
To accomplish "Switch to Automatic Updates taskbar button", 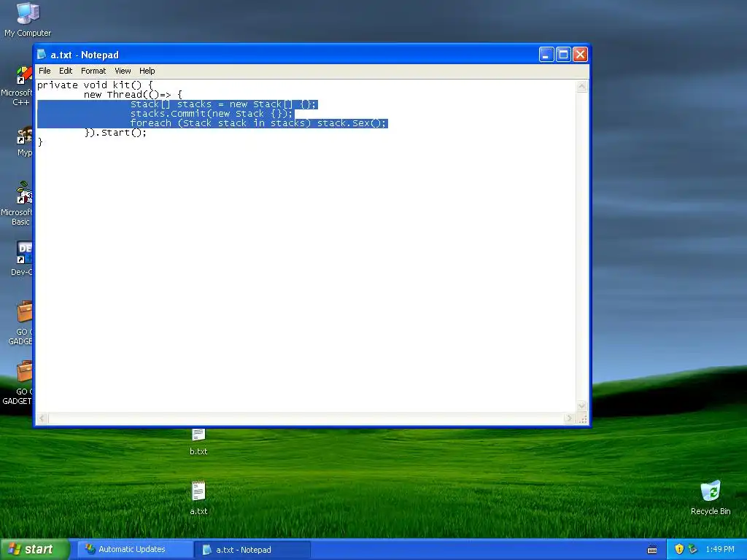I will point(134,550).
